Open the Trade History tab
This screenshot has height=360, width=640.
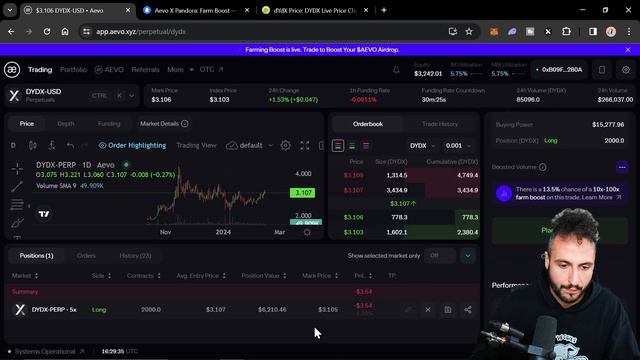(440, 124)
